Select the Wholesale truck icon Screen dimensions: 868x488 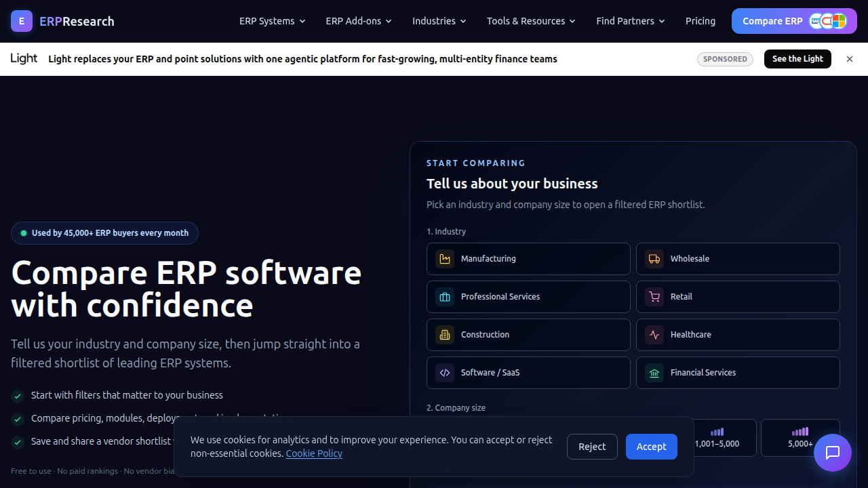coord(654,259)
